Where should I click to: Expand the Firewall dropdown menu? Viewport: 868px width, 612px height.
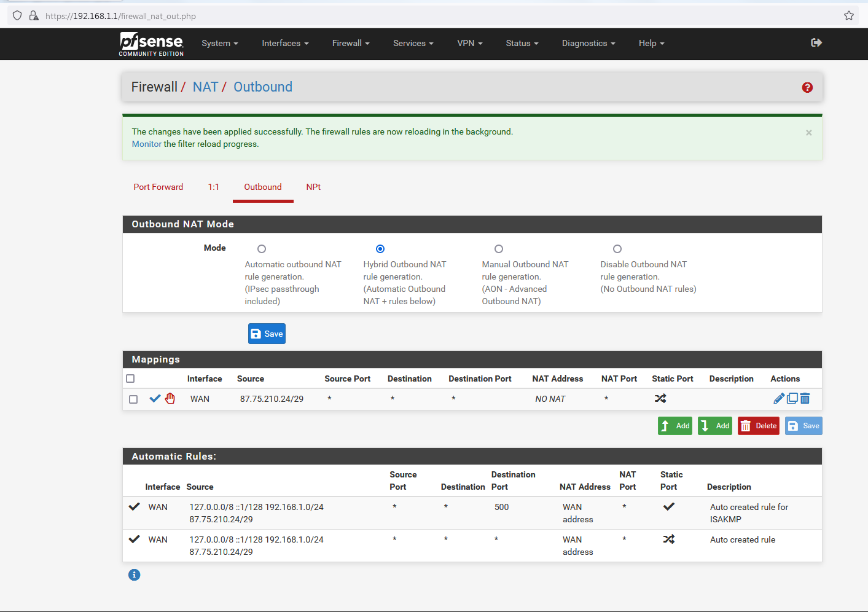(x=351, y=44)
